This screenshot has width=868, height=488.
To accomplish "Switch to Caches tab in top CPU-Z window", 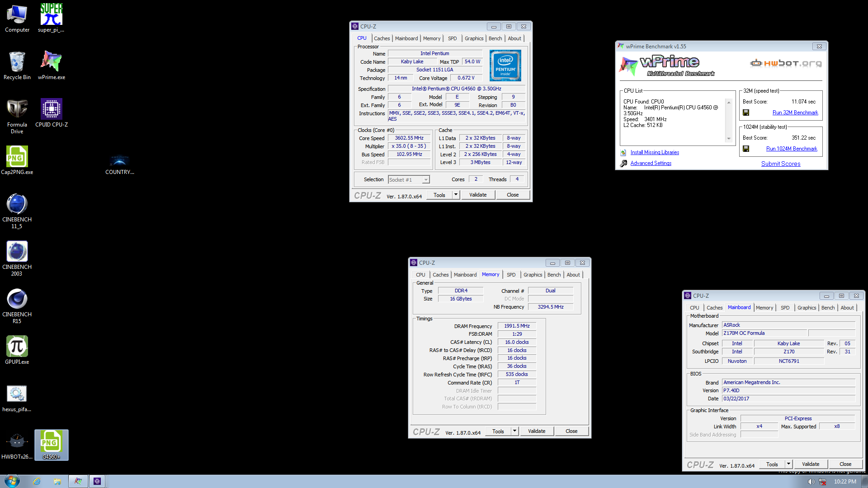I will [382, 38].
